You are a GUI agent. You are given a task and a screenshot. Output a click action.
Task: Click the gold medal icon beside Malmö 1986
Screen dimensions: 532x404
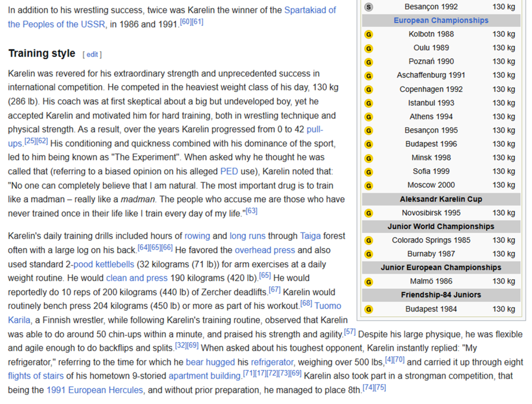[369, 281]
